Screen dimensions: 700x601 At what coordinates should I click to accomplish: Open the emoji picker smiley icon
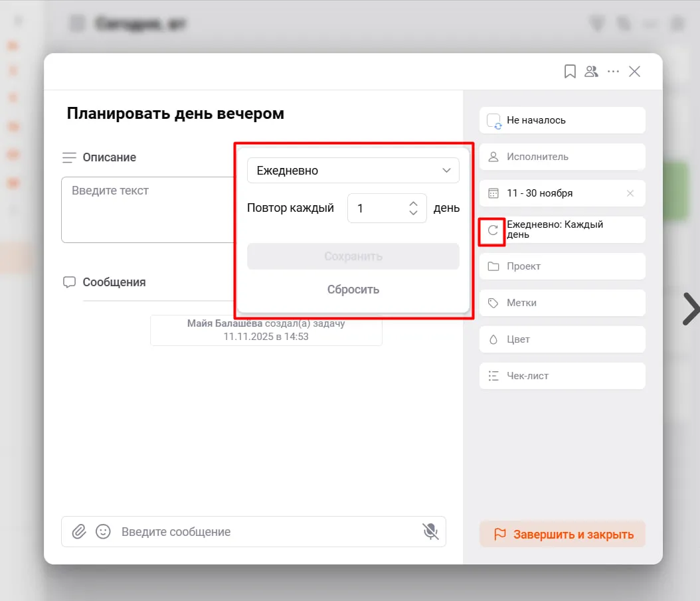click(x=103, y=532)
